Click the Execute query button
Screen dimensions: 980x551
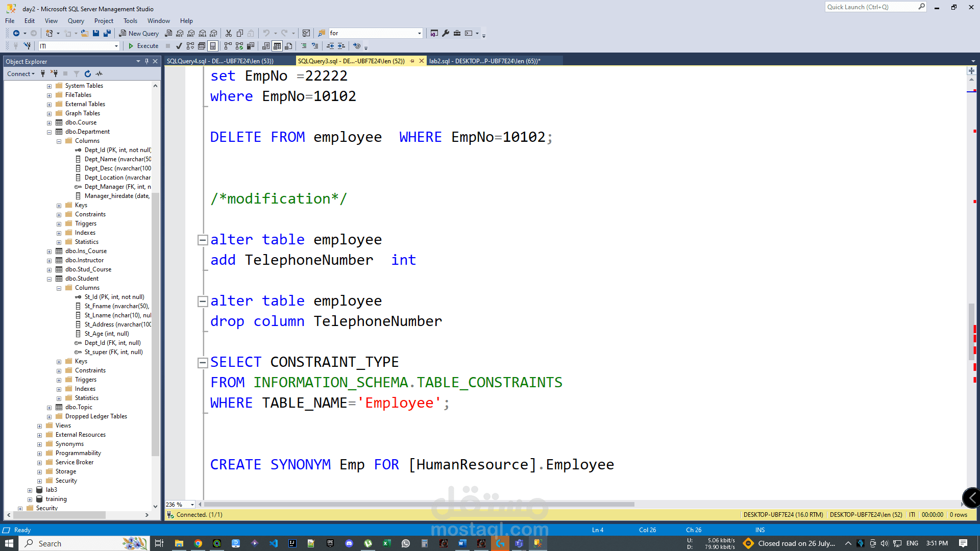point(143,46)
